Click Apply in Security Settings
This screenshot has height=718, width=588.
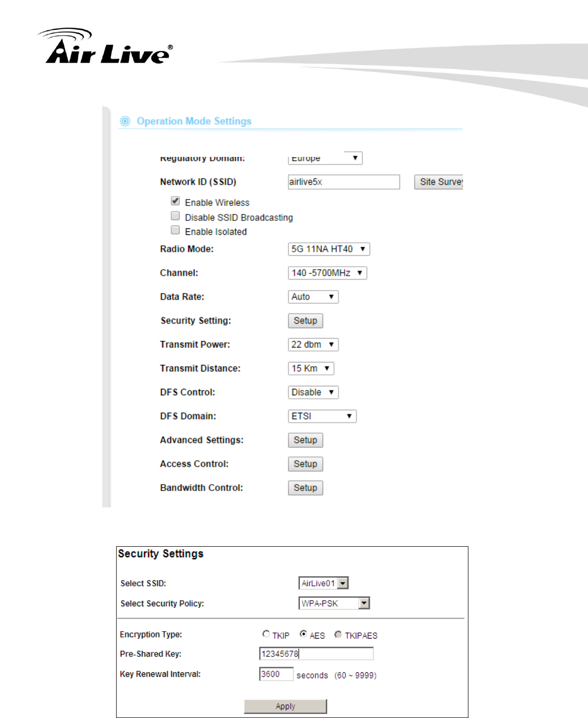click(x=285, y=706)
